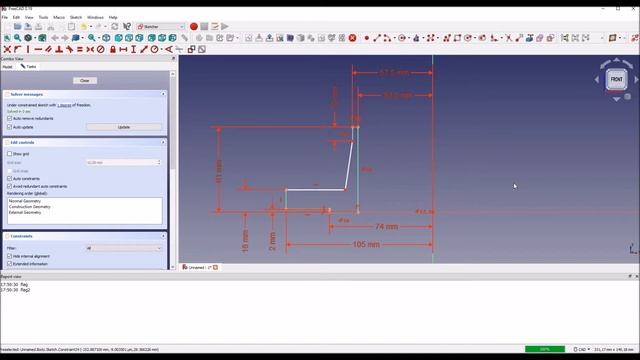Select the create polyline tool
The image size is (640, 360).
(x=447, y=38)
